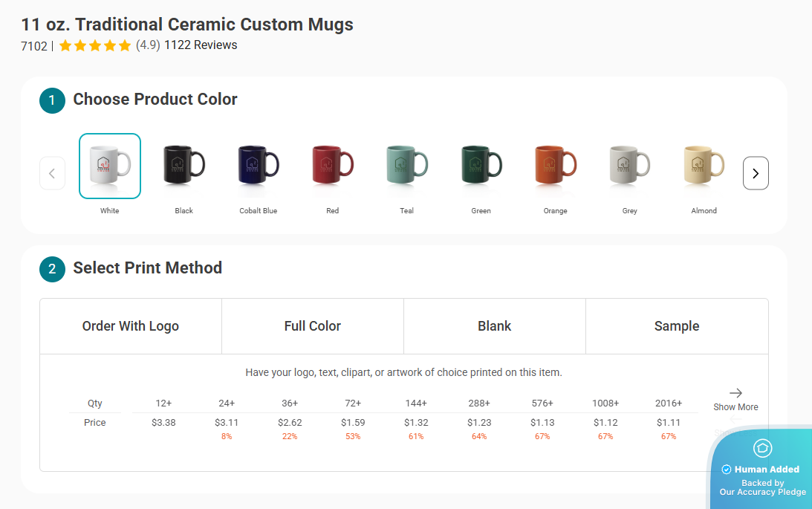Click the Order With Logo tab
Image resolution: width=812 pixels, height=509 pixels.
click(130, 325)
